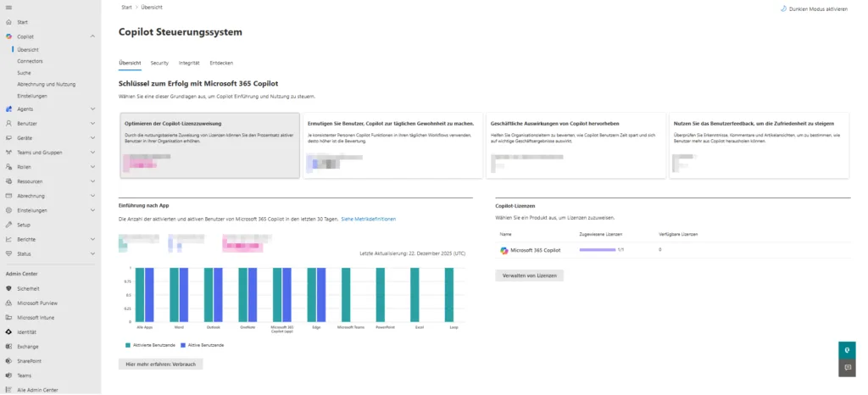Click the Exchange admin center icon

(x=8, y=346)
